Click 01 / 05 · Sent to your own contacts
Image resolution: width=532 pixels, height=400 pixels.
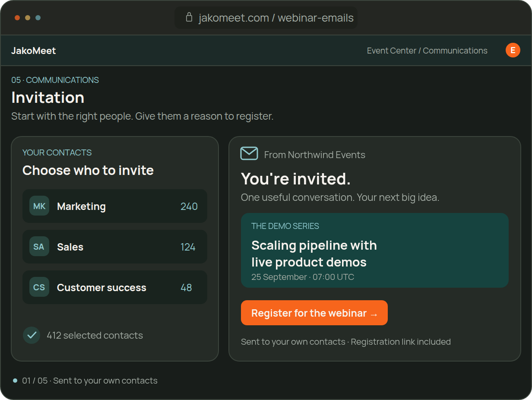[x=90, y=381]
